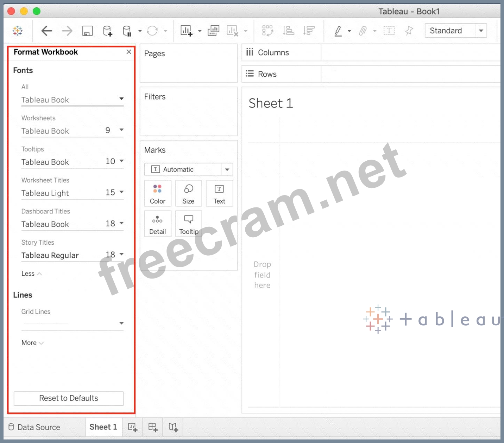Click the Pages shelf label
504x443 pixels.
pyautogui.click(x=155, y=54)
